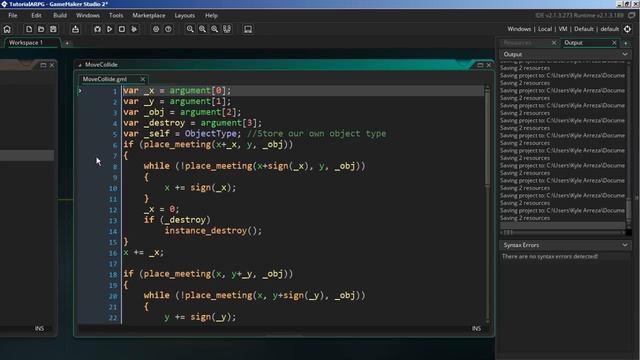Image resolution: width=640 pixels, height=360 pixels.
Task: Open Game Options gear toolbar icon
Action: 156,29
